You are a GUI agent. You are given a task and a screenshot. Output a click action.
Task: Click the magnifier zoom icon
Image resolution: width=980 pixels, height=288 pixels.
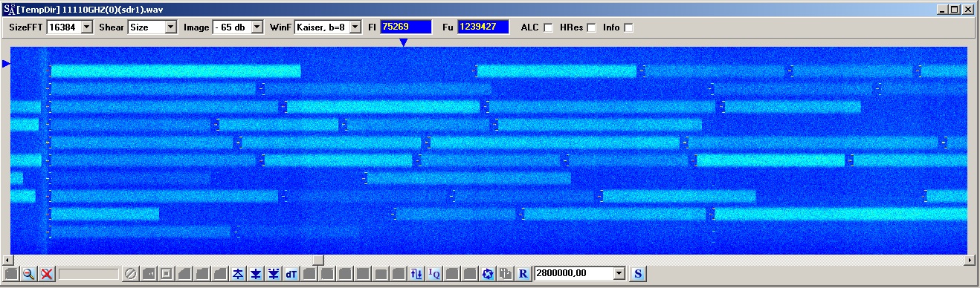pos(28,274)
